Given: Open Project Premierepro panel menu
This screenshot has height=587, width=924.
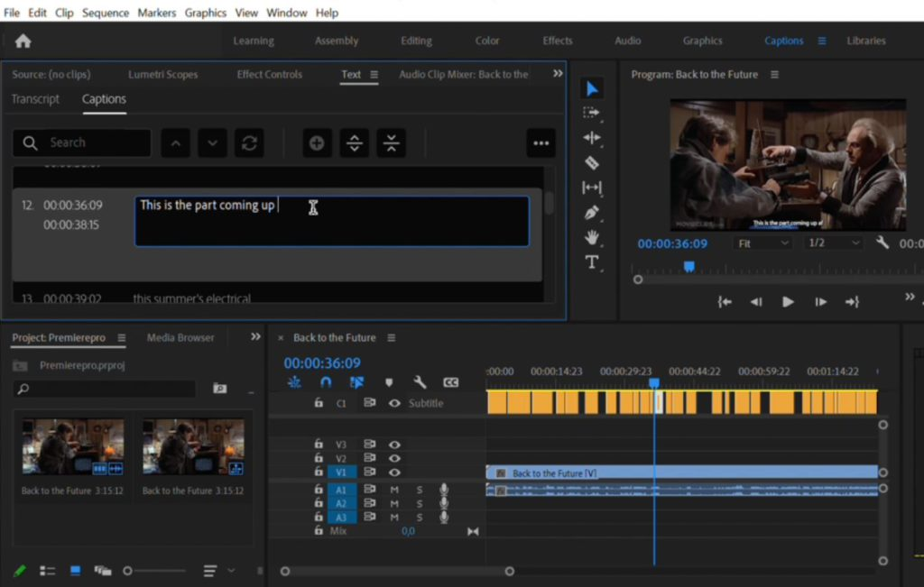Looking at the screenshot, I should [122, 338].
